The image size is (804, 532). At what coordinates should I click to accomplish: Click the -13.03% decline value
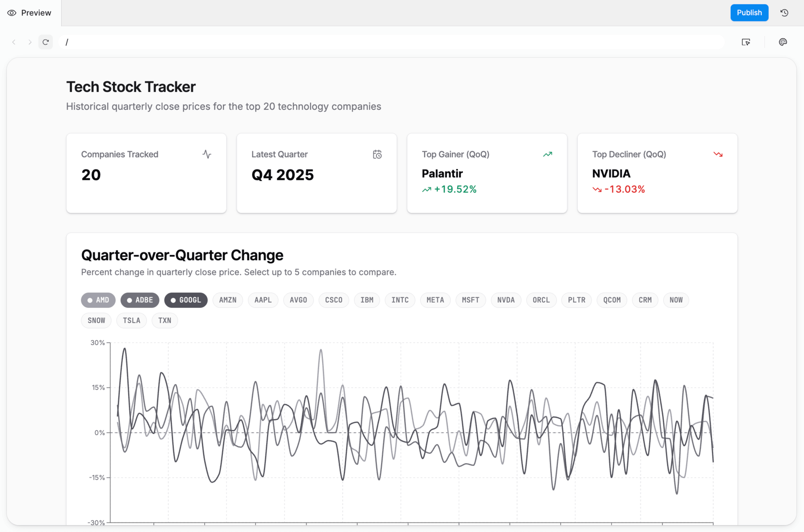point(625,190)
